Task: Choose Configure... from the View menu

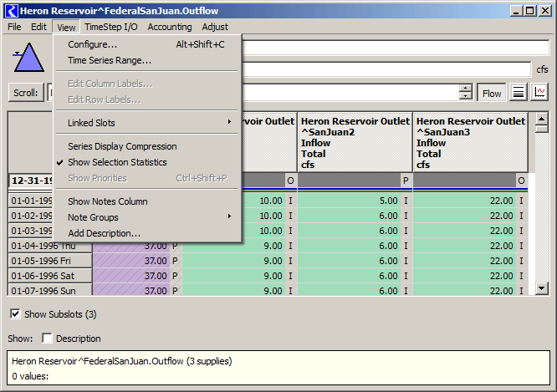Action: coord(147,44)
